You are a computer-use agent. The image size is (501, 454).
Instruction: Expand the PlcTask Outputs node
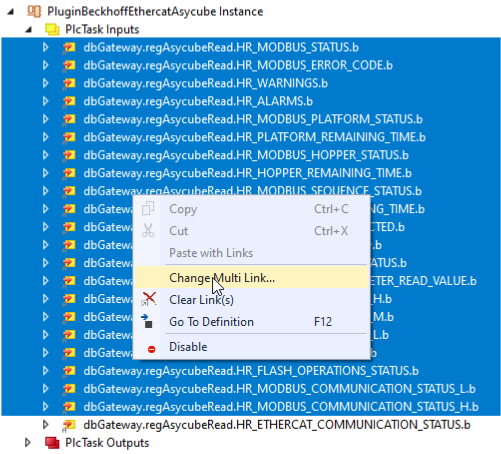(28, 443)
